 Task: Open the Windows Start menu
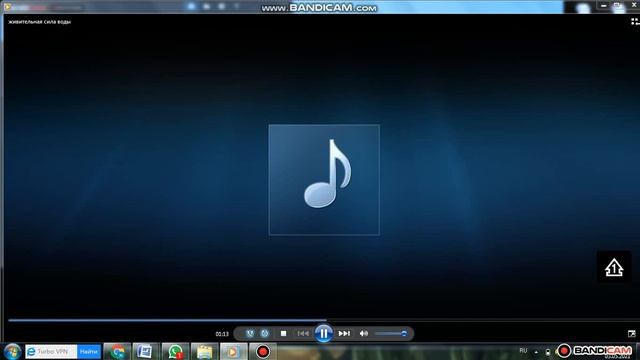click(x=12, y=351)
